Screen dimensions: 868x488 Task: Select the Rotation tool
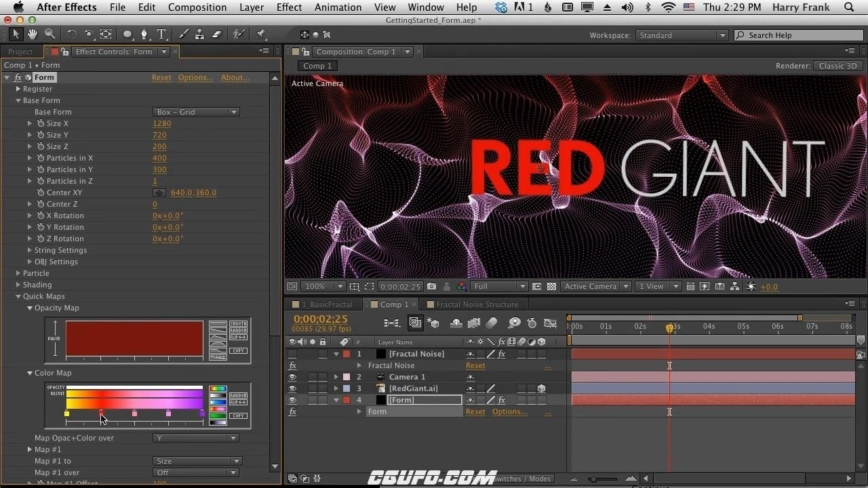click(72, 34)
